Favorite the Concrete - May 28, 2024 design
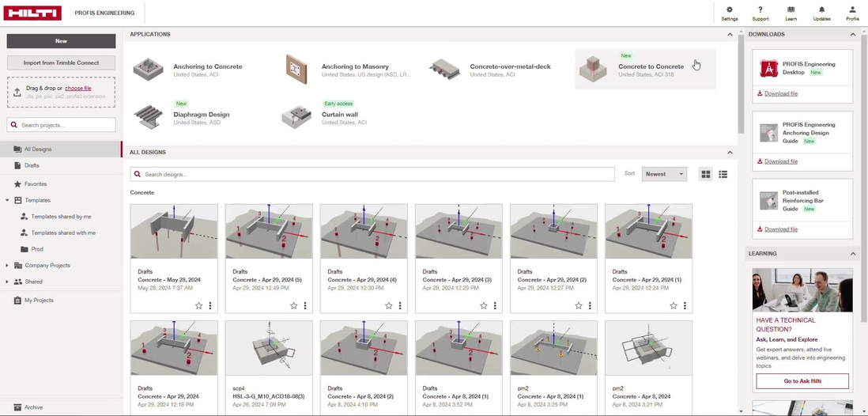Image resolution: width=868 pixels, height=416 pixels. [198, 306]
